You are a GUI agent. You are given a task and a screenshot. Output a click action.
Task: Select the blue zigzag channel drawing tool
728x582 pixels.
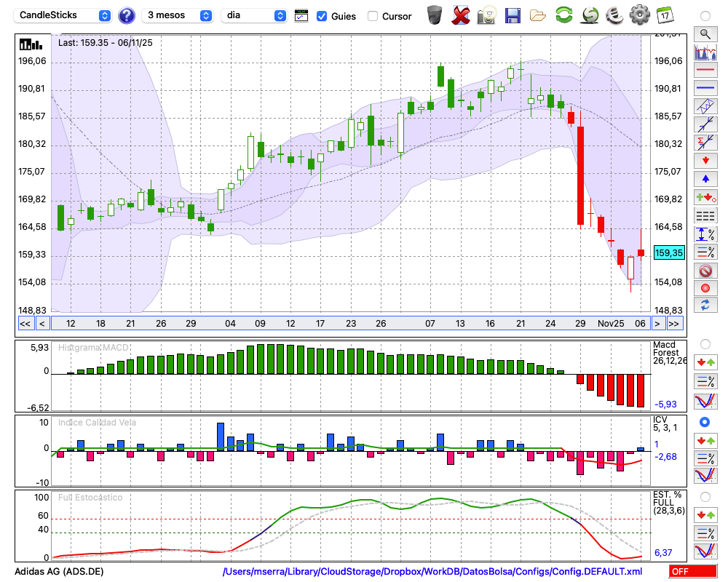pyautogui.click(x=705, y=106)
